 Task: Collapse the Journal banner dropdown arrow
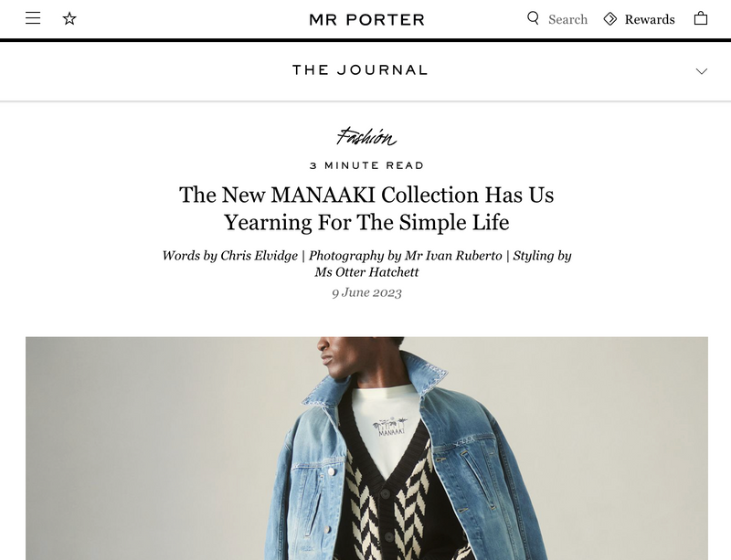point(701,69)
